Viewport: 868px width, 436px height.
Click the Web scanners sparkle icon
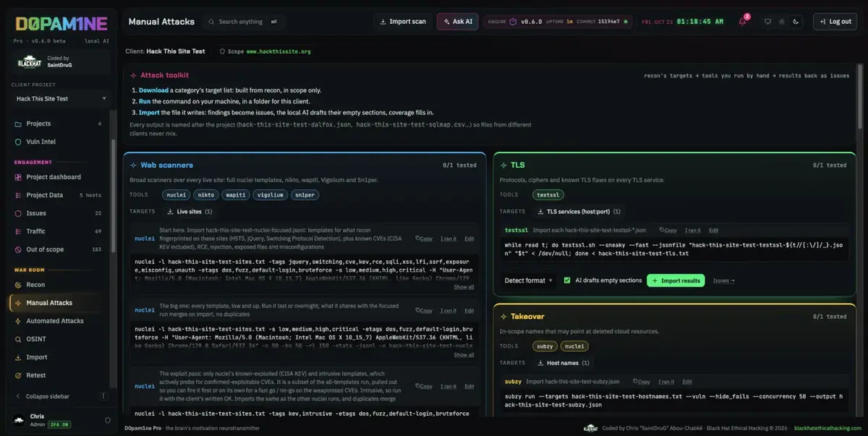(132, 165)
